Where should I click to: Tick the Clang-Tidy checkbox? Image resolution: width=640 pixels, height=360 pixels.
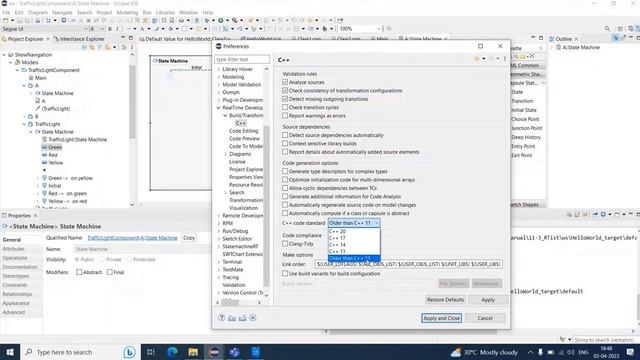[x=285, y=244]
